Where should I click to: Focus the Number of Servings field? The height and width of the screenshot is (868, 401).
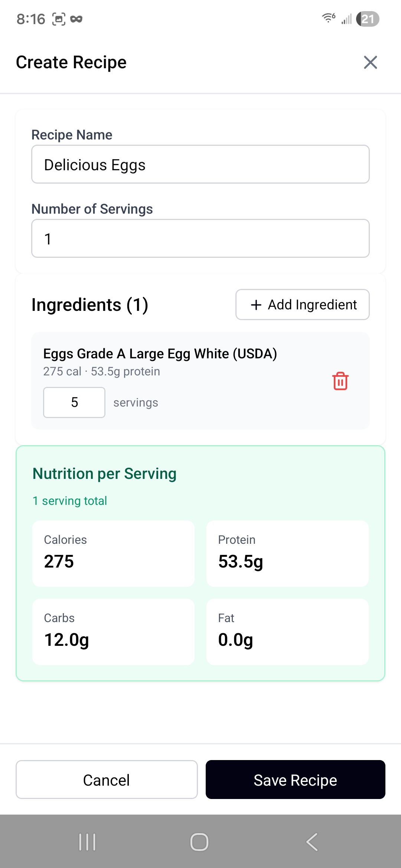point(200,239)
